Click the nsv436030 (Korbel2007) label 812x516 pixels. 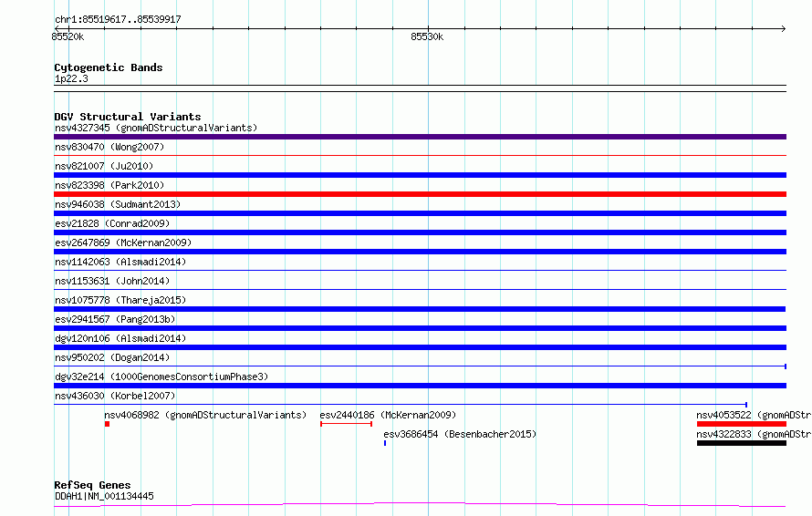(x=115, y=396)
